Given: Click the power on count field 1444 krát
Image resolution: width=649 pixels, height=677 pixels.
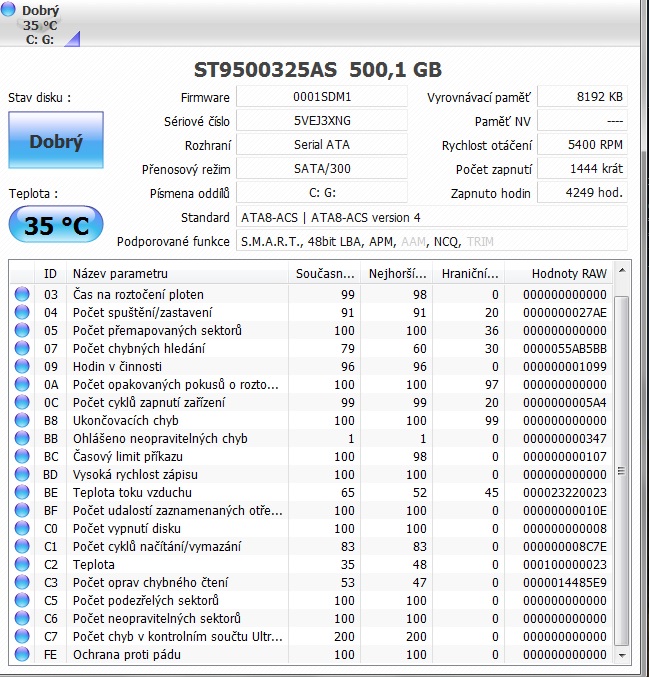Looking at the screenshot, I should tap(582, 168).
